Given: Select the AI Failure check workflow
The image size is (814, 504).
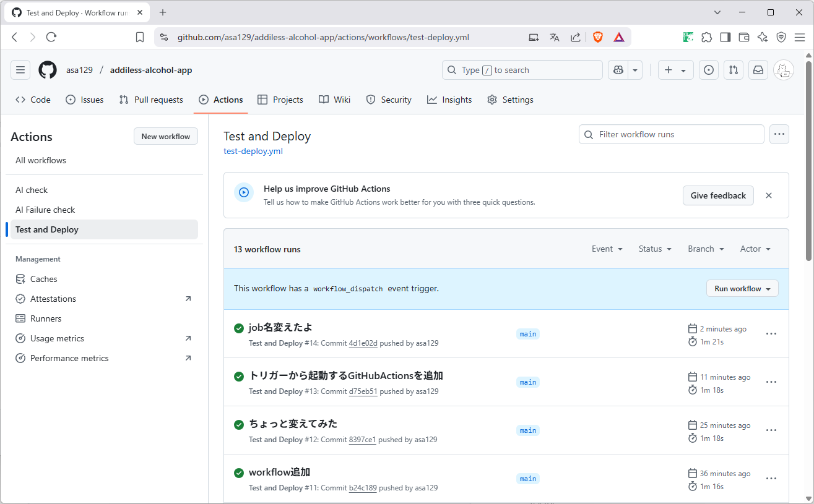Looking at the screenshot, I should (x=104, y=210).
